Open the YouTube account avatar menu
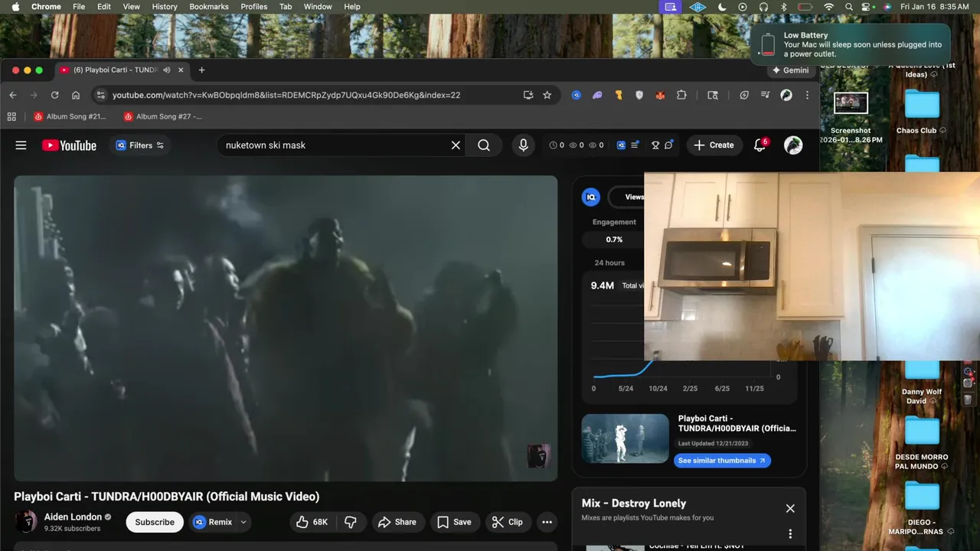The height and width of the screenshot is (551, 980). click(793, 145)
